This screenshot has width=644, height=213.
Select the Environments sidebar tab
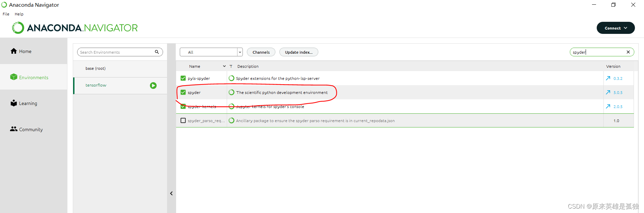point(34,77)
